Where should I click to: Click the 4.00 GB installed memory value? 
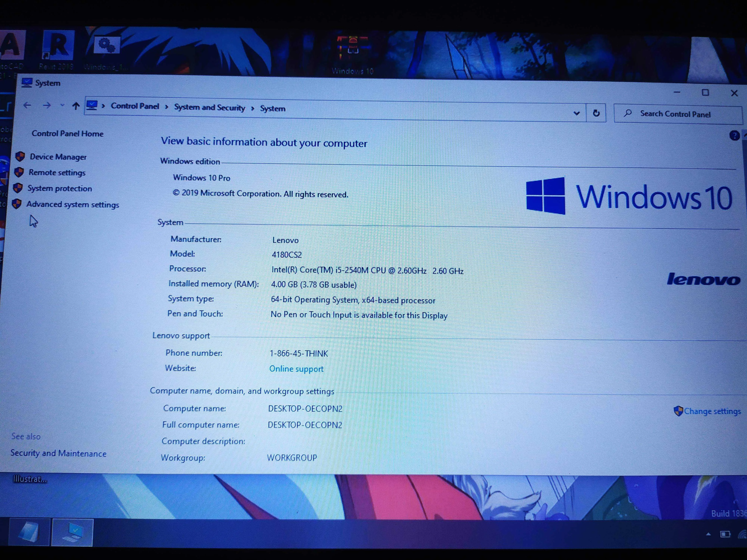click(x=314, y=284)
